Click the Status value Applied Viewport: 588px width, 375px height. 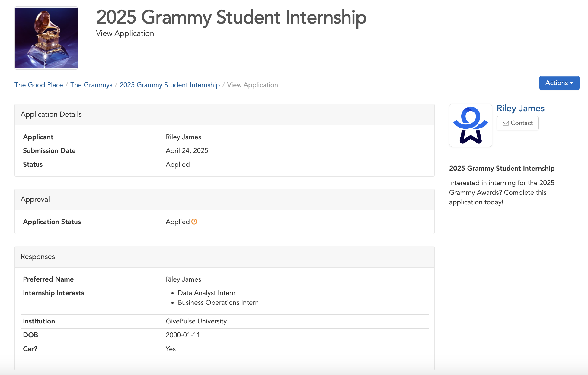pyautogui.click(x=177, y=164)
